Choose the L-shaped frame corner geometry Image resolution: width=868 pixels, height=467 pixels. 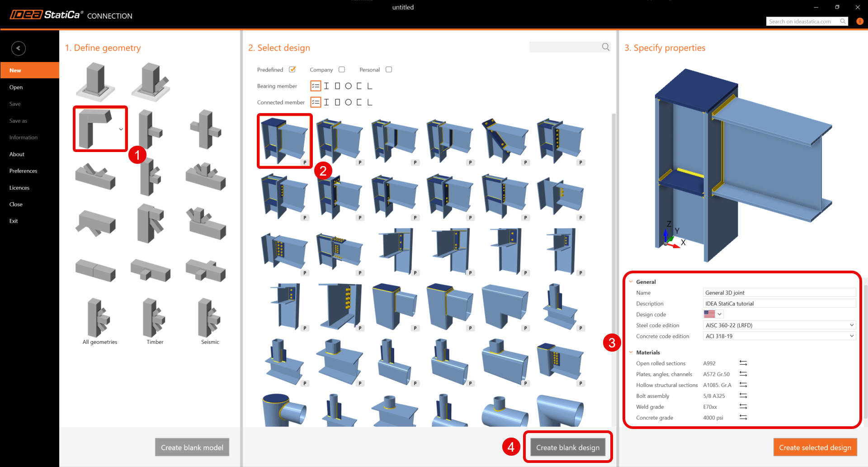point(96,129)
